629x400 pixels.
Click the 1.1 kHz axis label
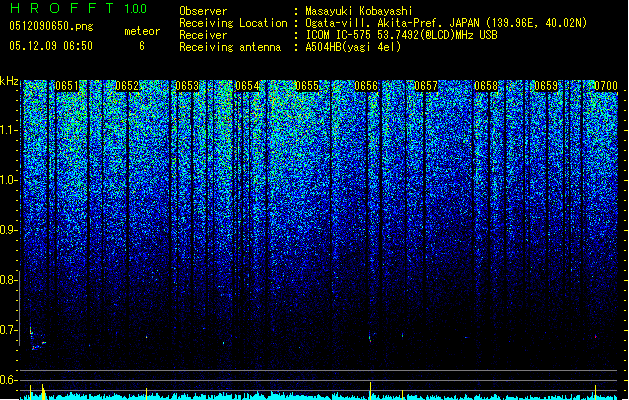pos(9,130)
